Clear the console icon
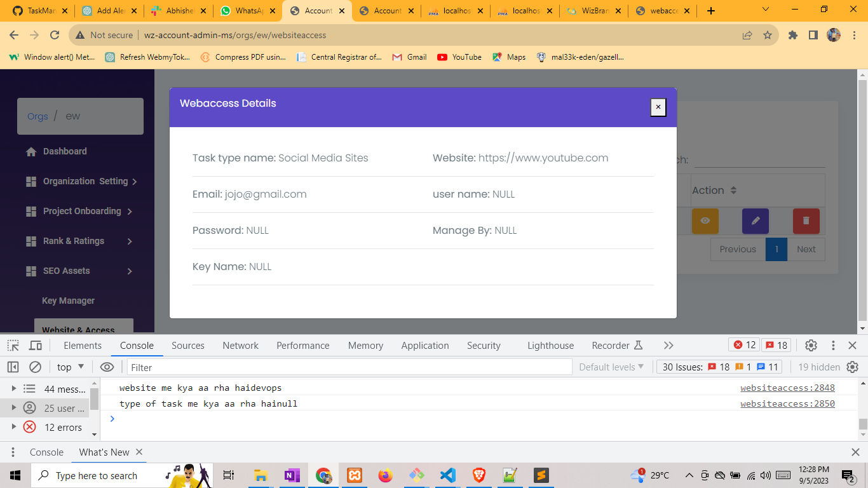This screenshot has width=868, height=488. [x=36, y=367]
